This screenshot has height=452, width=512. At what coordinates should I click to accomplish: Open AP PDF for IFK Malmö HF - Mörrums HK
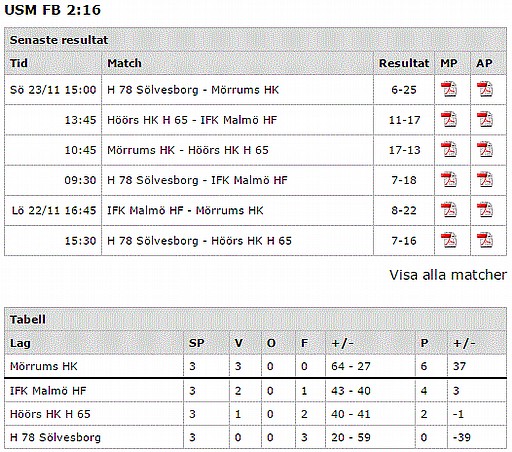tap(485, 210)
